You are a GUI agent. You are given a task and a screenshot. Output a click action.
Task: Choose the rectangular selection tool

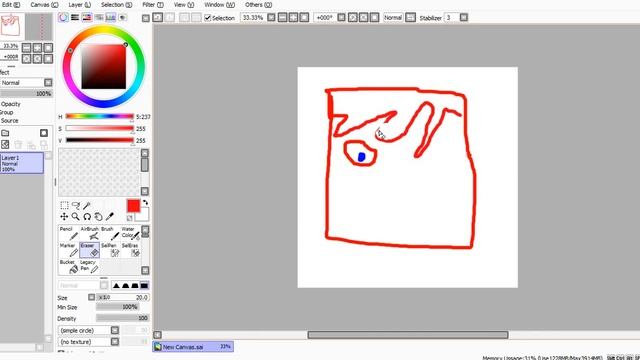64,205
